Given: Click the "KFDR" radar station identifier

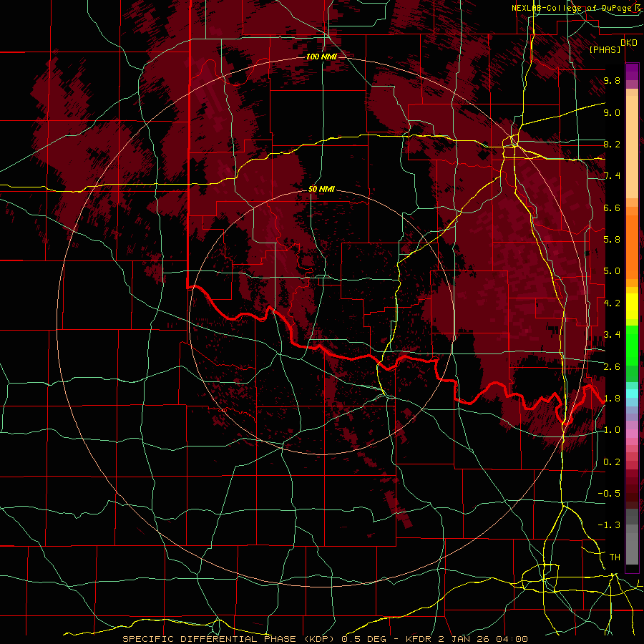Looking at the screenshot, I should [419, 639].
